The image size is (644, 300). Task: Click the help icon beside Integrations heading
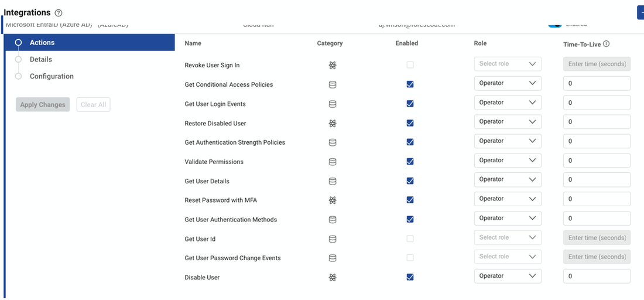[x=59, y=13]
